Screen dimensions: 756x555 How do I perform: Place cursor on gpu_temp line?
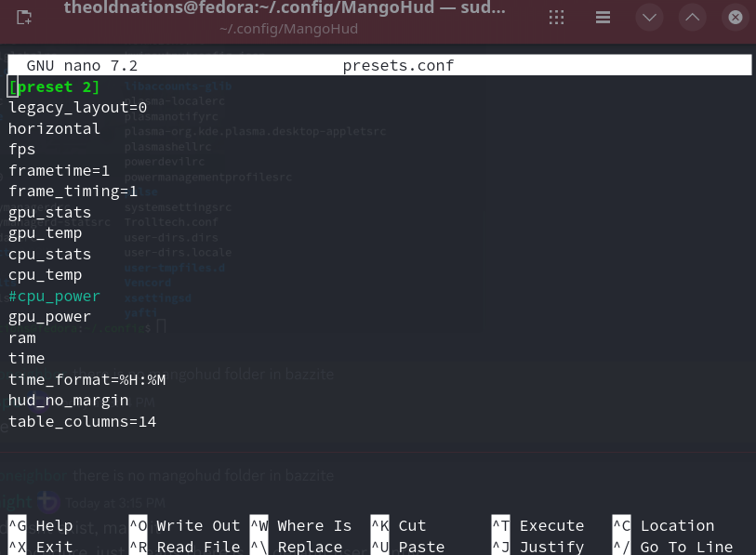pos(45,233)
